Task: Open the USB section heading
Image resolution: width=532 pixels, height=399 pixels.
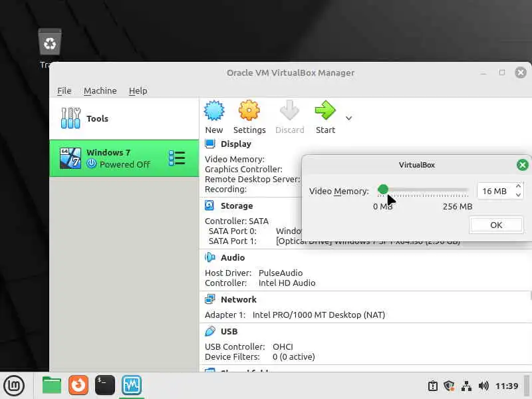Action: pyautogui.click(x=229, y=331)
